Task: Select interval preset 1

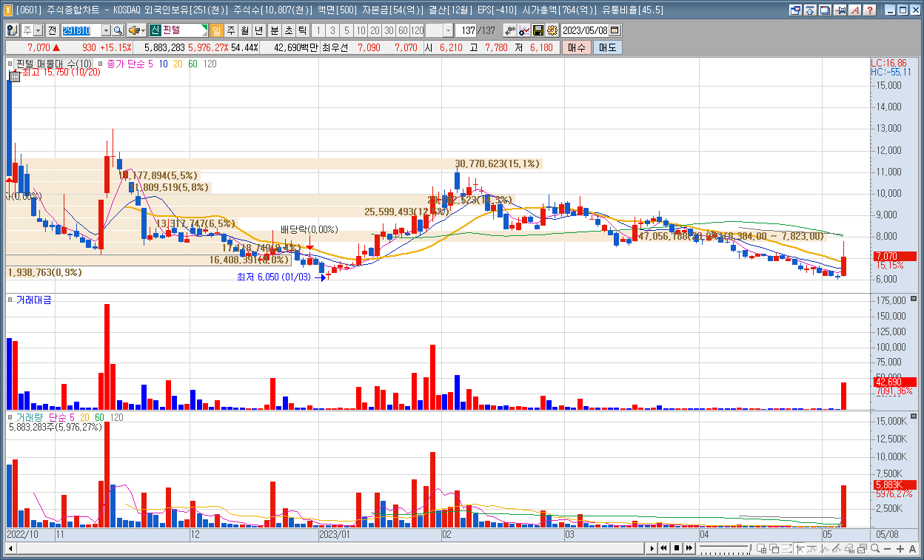Action: [318, 30]
